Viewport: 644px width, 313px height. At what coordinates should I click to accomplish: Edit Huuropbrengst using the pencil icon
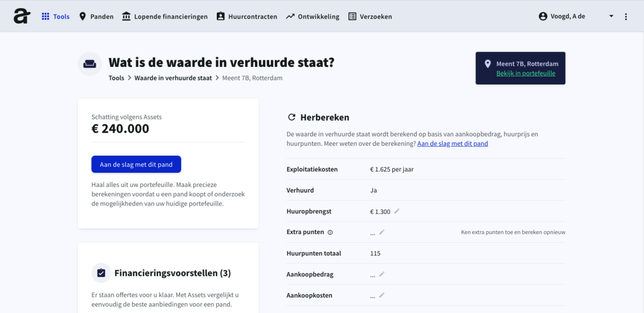coord(397,211)
